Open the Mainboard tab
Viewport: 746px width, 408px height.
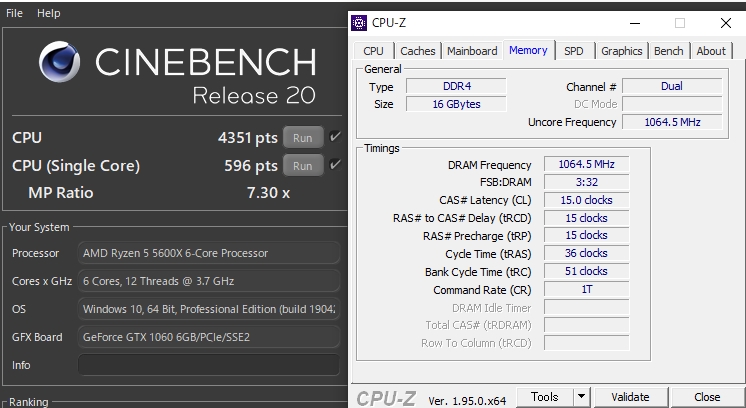[x=472, y=51]
